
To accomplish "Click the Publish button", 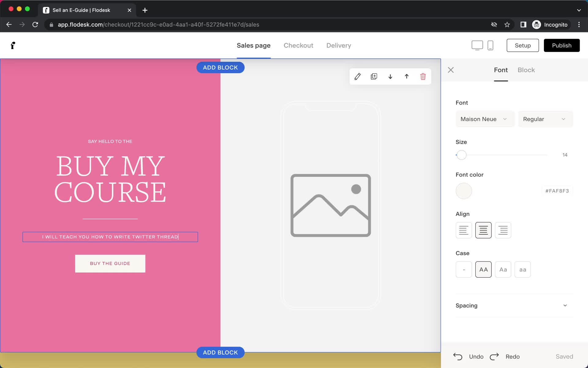I will click(x=562, y=45).
